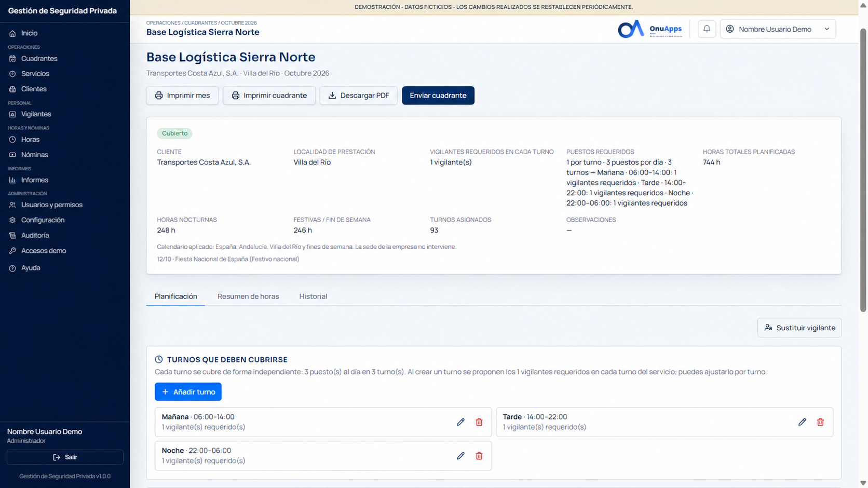
Task: Click Descargar PDF button
Action: tap(358, 96)
